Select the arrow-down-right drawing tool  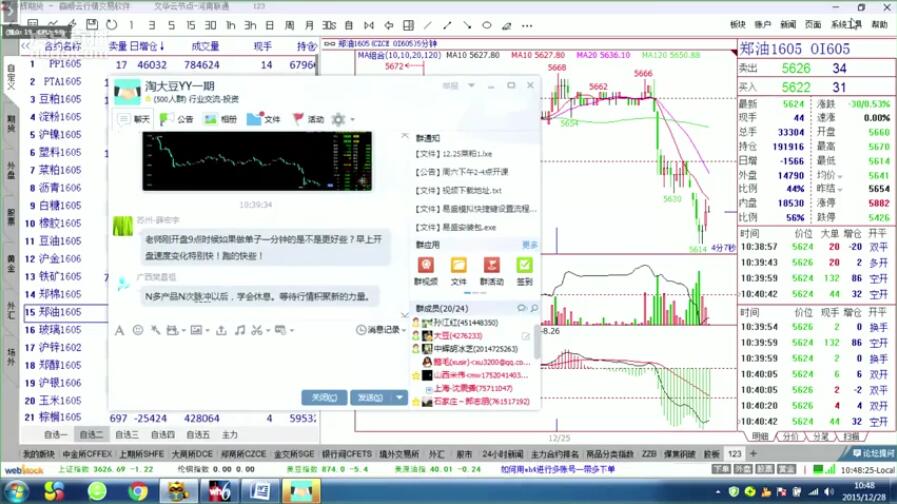pos(467,25)
